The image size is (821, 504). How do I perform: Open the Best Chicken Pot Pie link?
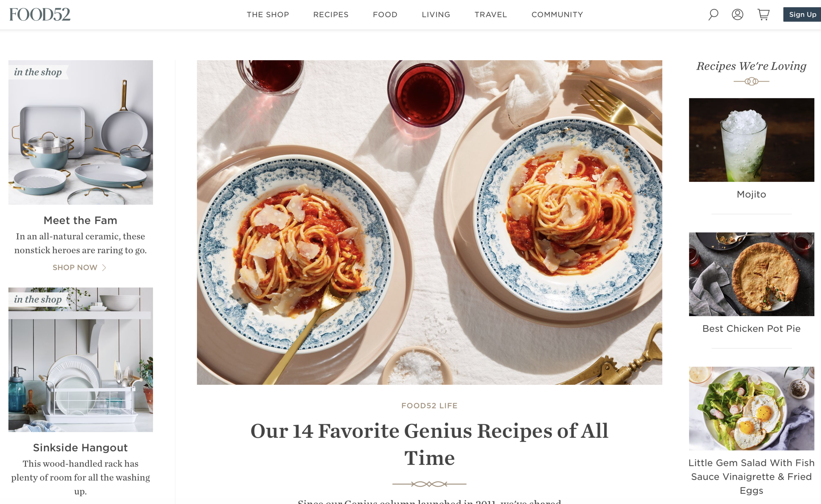[751, 329]
